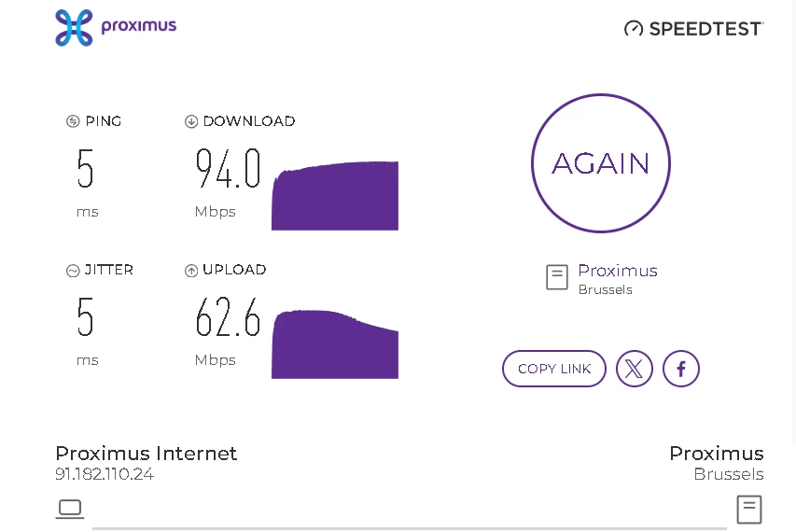796x532 pixels.
Task: Click the ping icon
Action: click(73, 121)
